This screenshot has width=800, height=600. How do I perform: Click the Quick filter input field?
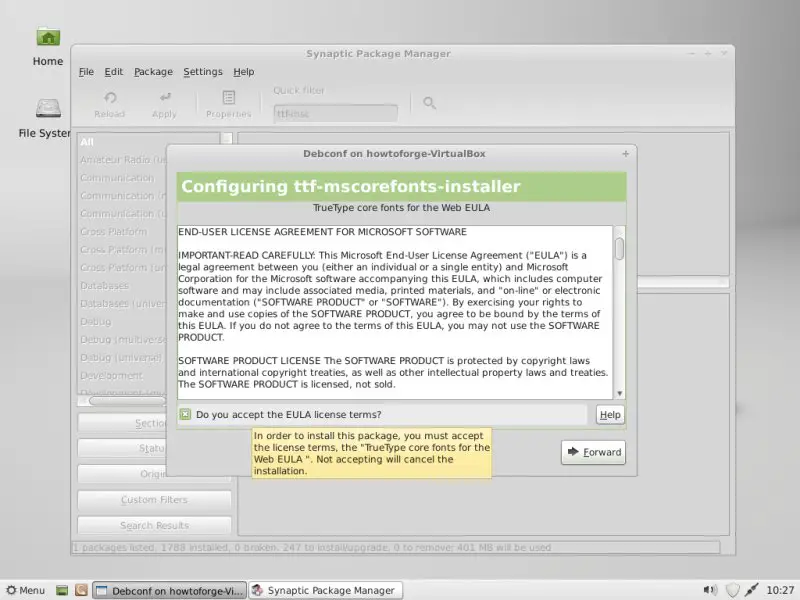coord(335,113)
